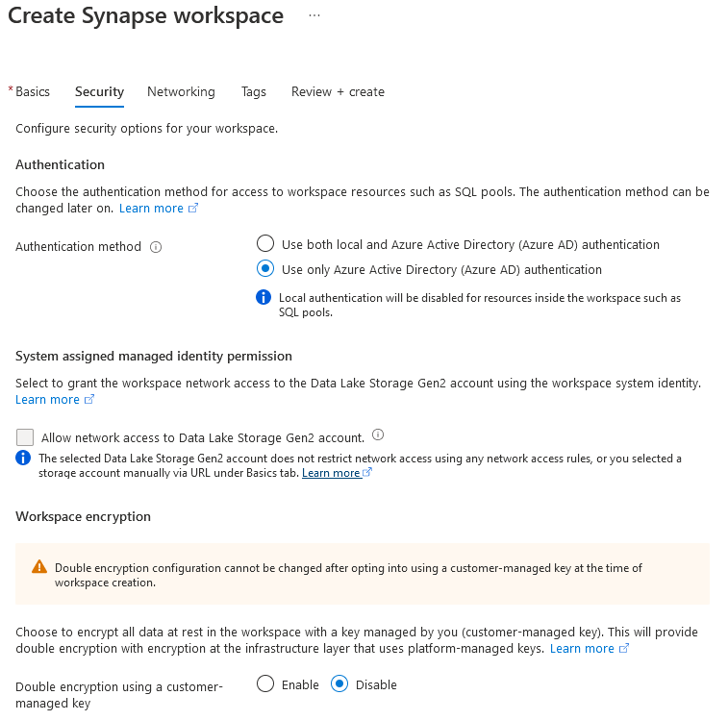Open Learn more link under Authentication
The height and width of the screenshot is (720, 728).
coord(151,209)
